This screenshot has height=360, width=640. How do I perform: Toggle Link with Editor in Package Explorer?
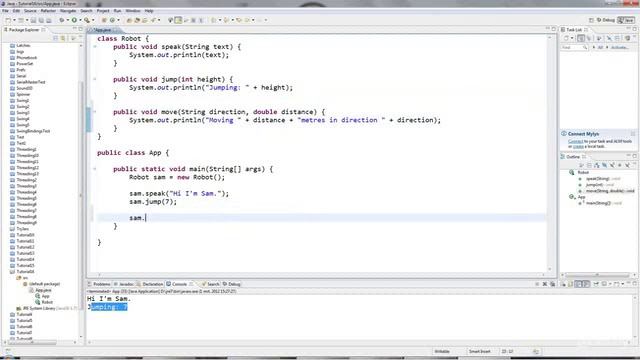point(63,38)
